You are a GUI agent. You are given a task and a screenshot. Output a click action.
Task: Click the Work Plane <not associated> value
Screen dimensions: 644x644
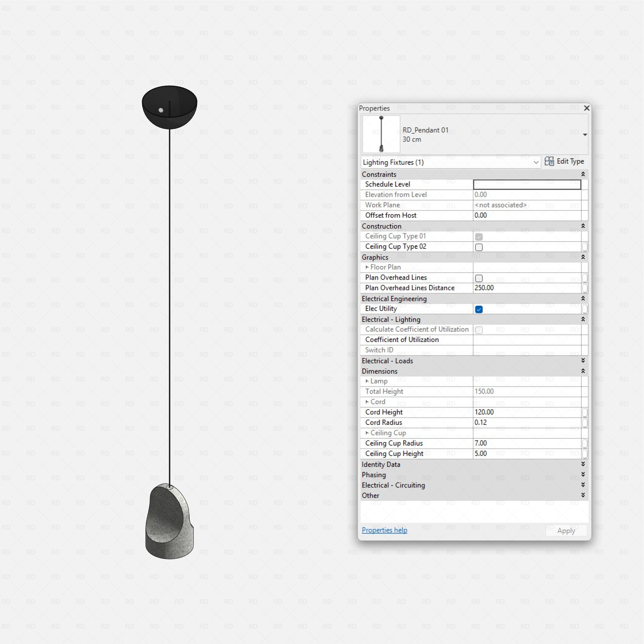click(x=527, y=205)
